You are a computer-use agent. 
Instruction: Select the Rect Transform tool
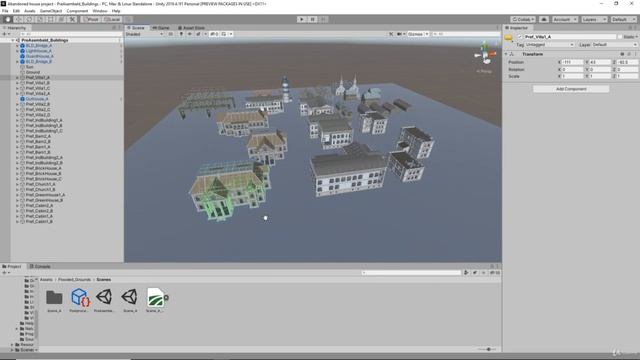(x=51, y=19)
